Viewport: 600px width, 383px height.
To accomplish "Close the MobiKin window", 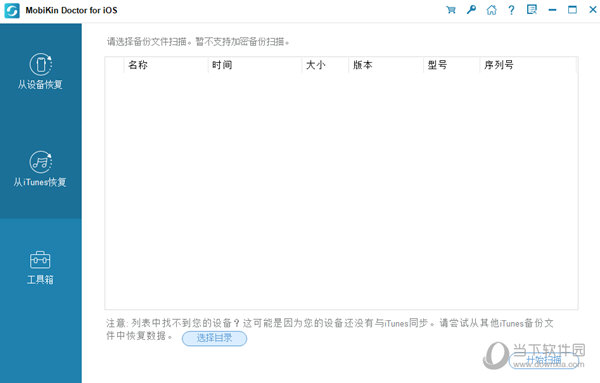I will (593, 10).
